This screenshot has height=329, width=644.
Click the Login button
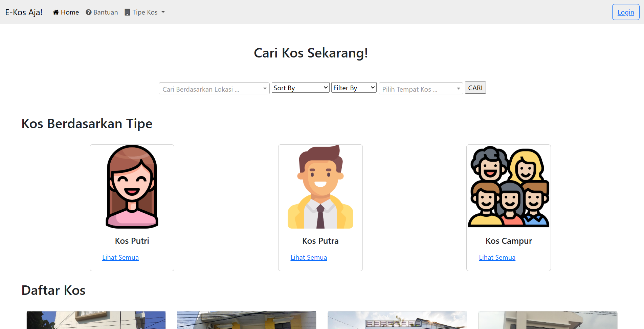point(626,12)
